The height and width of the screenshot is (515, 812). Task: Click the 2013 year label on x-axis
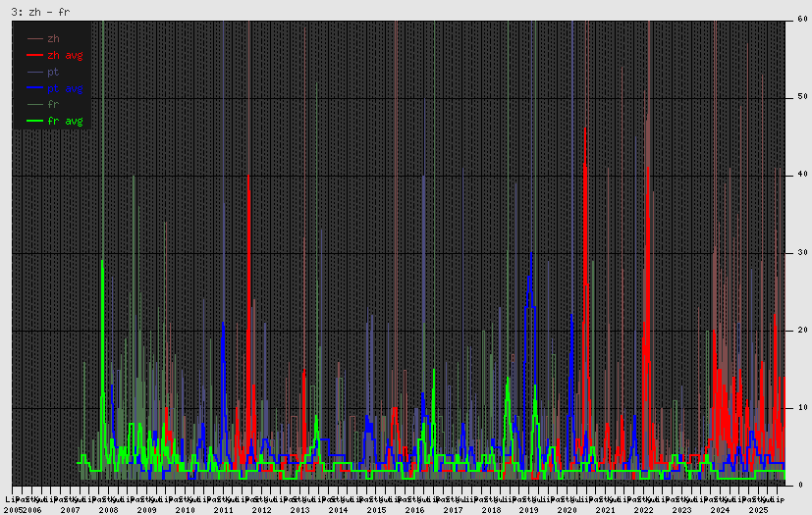(299, 510)
